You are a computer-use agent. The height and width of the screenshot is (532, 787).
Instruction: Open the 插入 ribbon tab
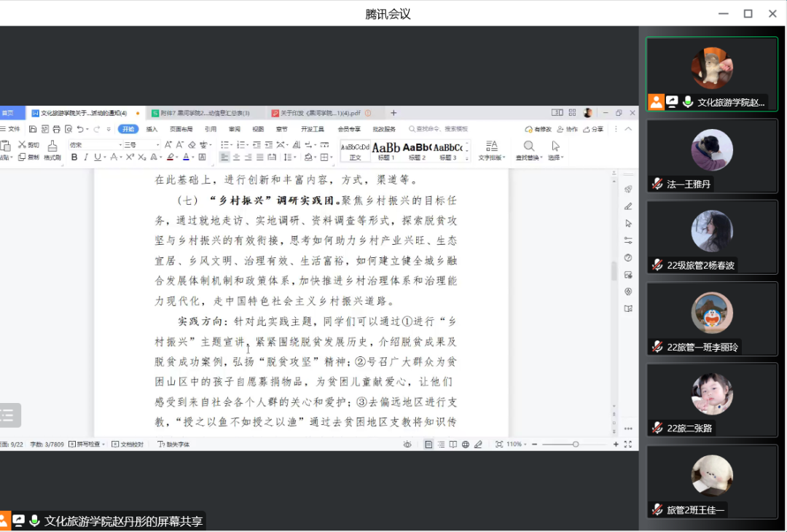point(152,129)
